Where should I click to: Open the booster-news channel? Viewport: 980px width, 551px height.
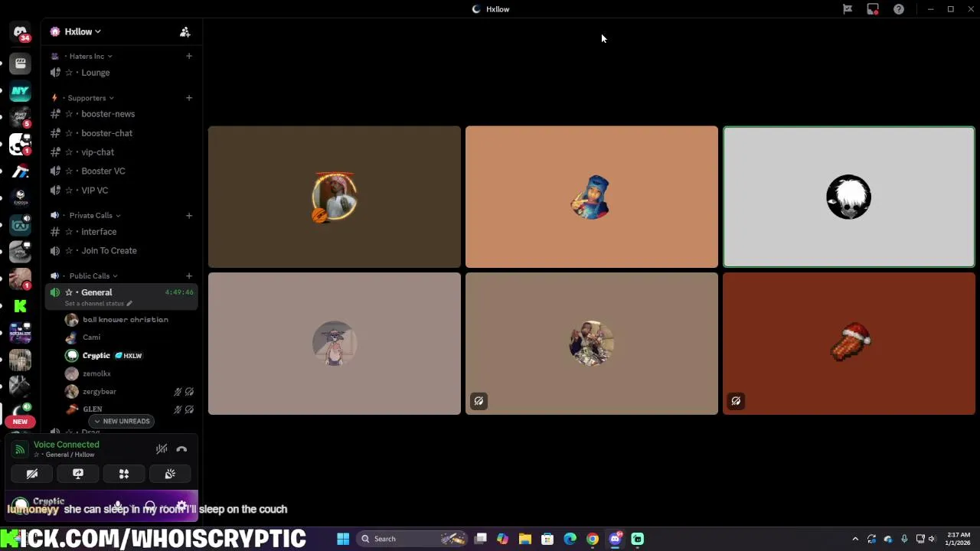coord(122,114)
